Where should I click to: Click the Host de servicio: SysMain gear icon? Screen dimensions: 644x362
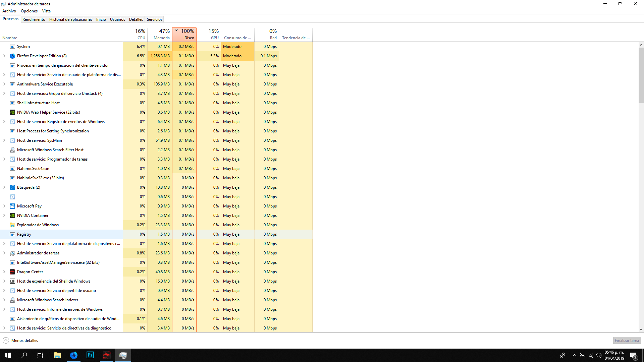12,140
